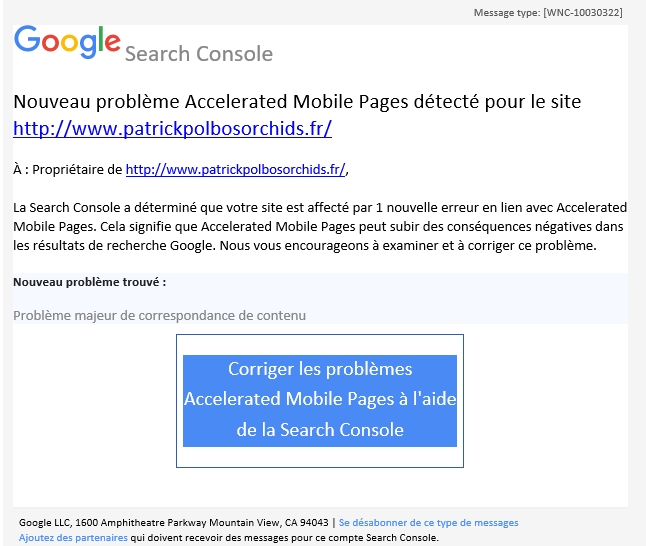Click the 'À : Propriétaire de' text

[x=68, y=169]
